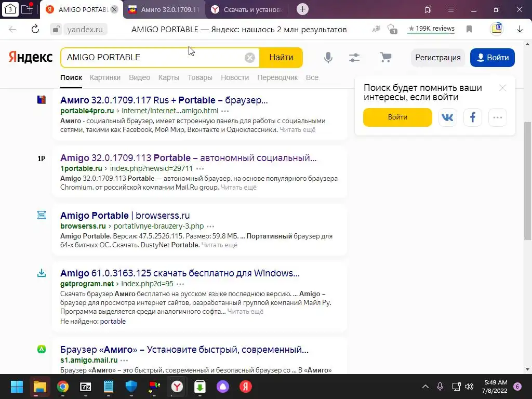The image size is (532, 399).
Task: Open options for browserss.ru result
Action: coord(210,227)
